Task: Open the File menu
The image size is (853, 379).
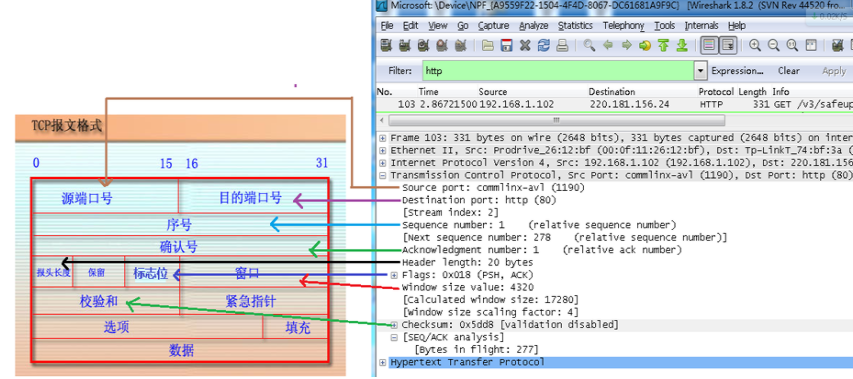Action: [387, 26]
